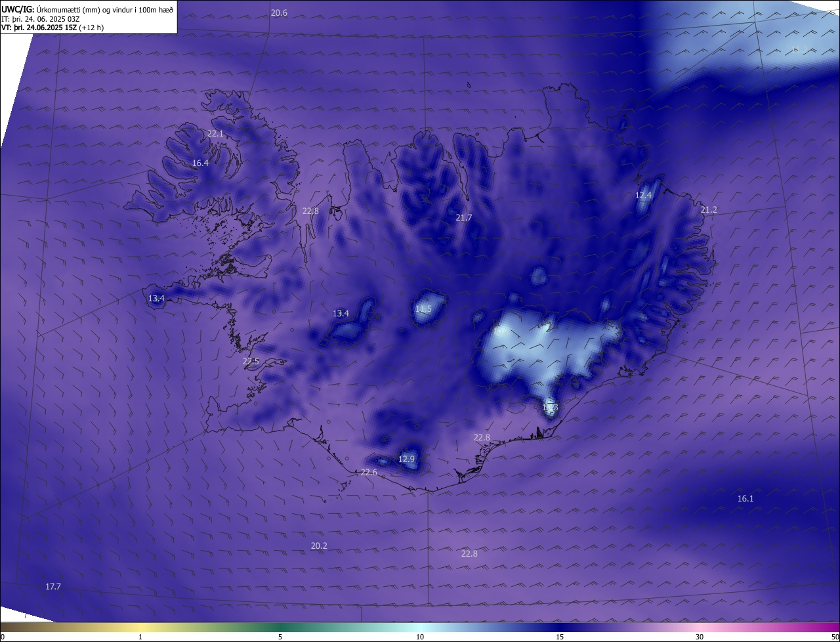
Task: Click the 22.1 value in the Westfjords
Action: (x=215, y=133)
